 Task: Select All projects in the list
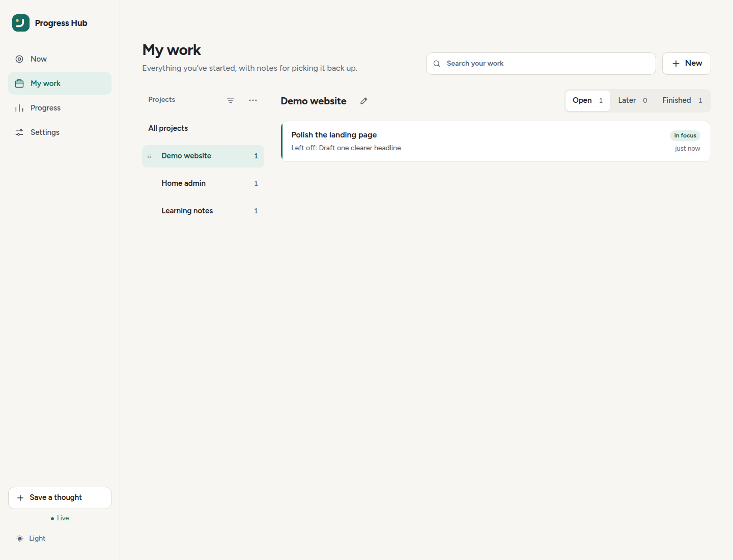click(x=203, y=128)
